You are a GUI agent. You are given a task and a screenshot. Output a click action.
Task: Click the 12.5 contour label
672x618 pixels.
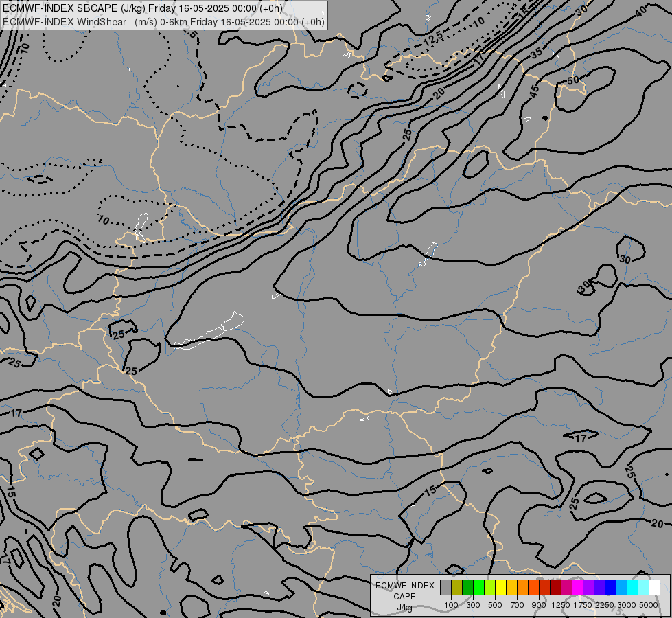(x=433, y=38)
